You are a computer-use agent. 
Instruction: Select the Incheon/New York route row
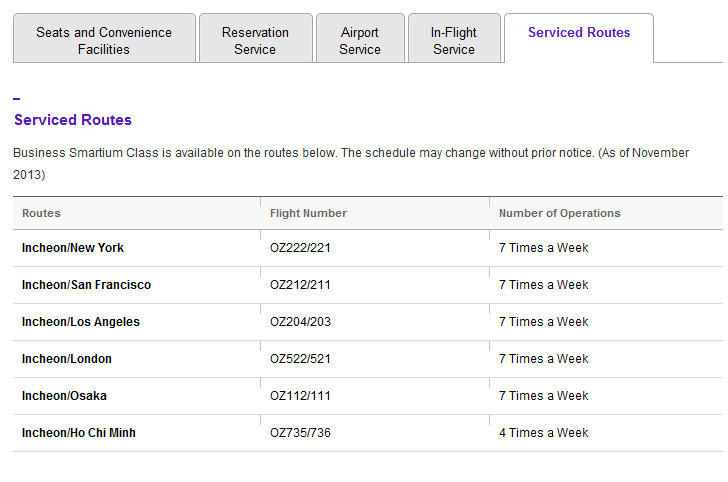(x=368, y=248)
